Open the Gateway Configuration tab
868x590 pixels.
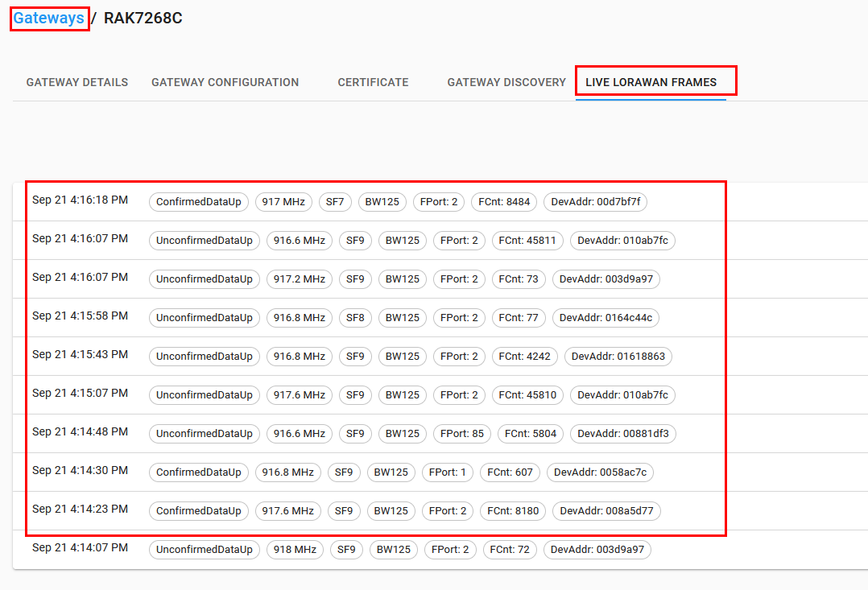[225, 82]
